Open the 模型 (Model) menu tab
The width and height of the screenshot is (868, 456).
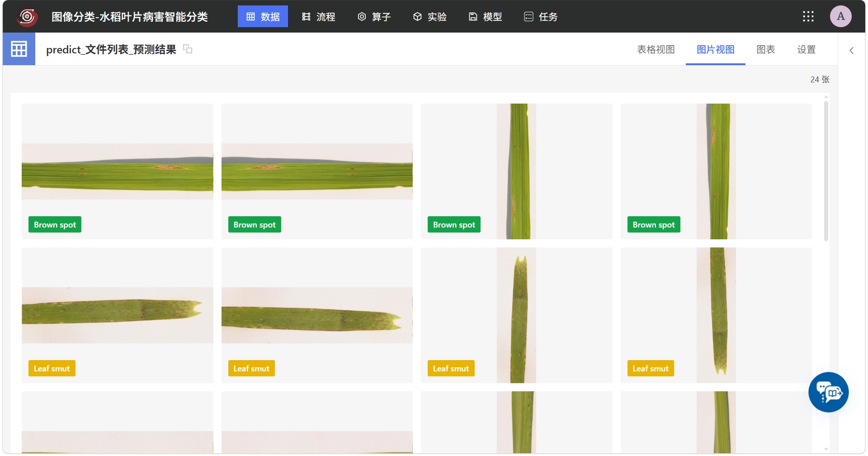485,17
